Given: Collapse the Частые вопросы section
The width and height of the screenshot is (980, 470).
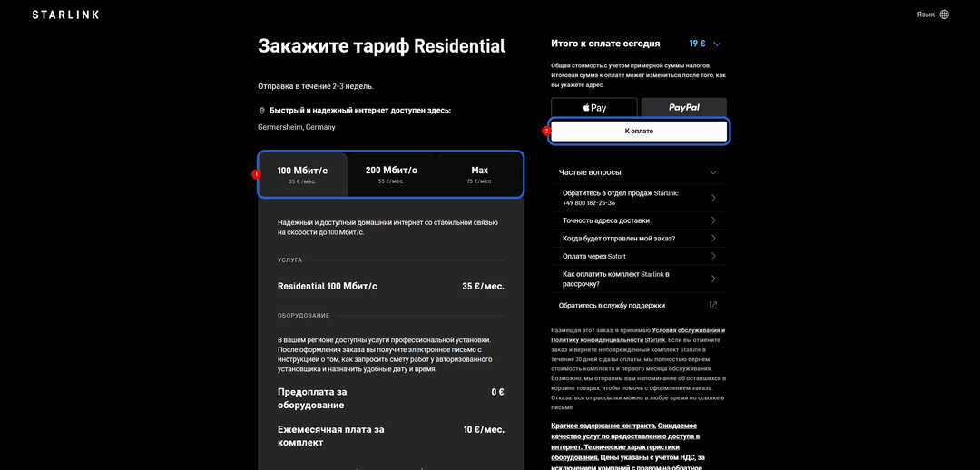Looking at the screenshot, I should click(639, 172).
